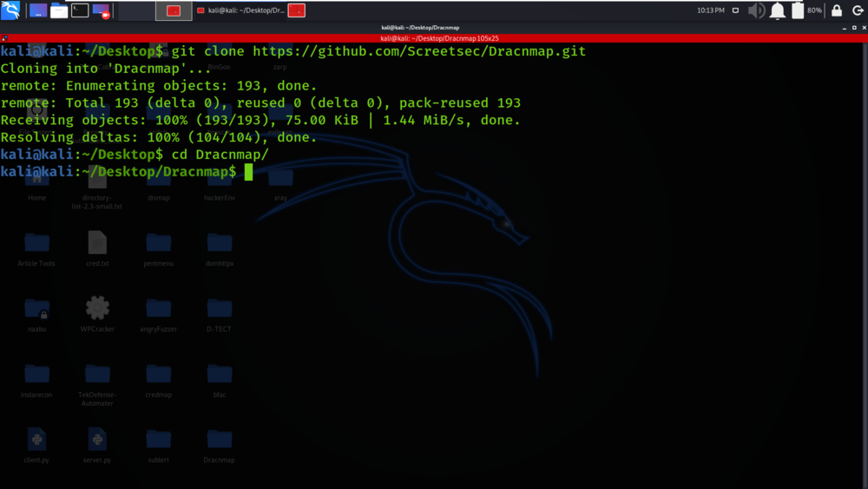
Task: Click red thumbnail right of the kali@kali taskbar button
Action: [x=297, y=10]
